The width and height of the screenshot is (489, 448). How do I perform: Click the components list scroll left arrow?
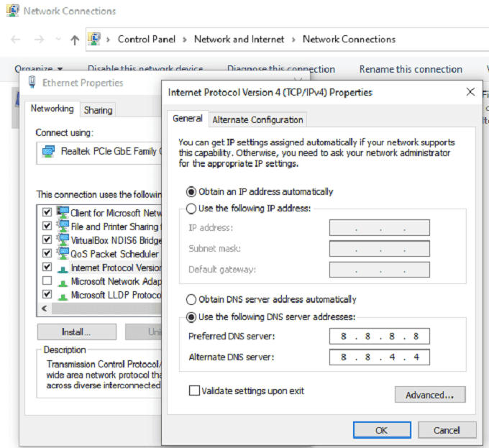(45, 308)
